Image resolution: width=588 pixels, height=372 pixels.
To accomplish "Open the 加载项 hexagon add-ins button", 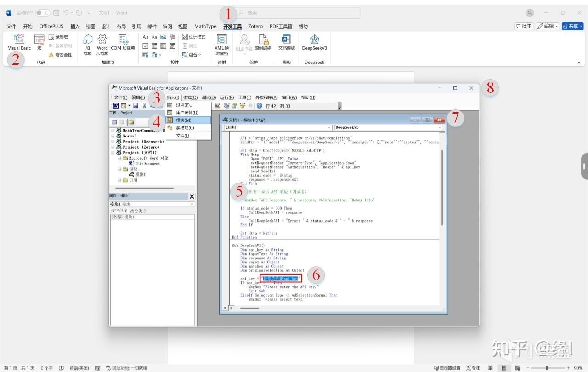I will coord(87,44).
